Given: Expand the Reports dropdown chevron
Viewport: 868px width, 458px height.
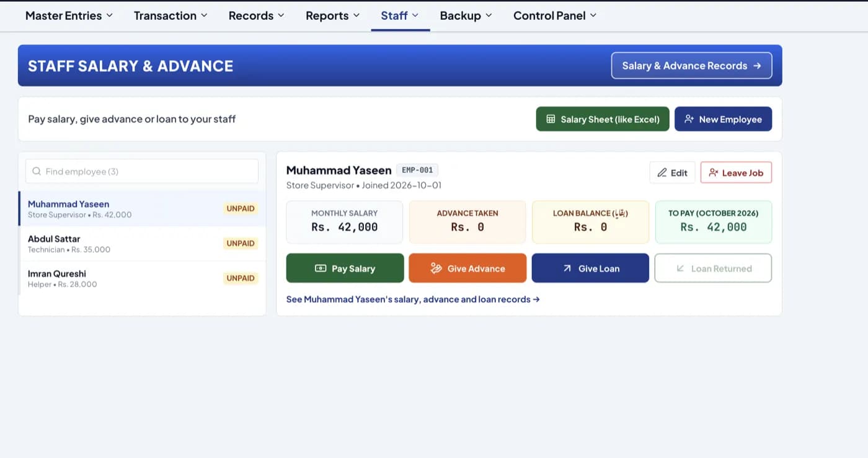Looking at the screenshot, I should coord(356,15).
